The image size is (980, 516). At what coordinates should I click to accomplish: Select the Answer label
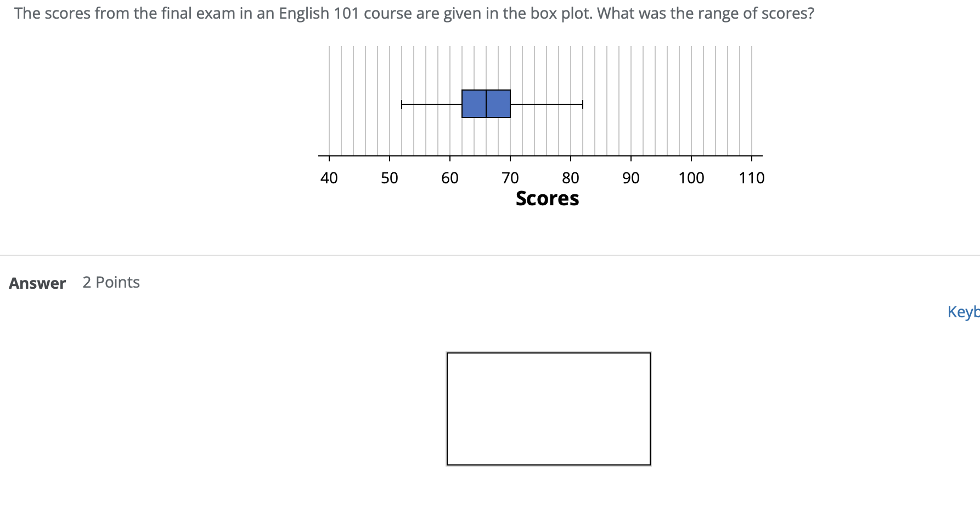(x=36, y=283)
